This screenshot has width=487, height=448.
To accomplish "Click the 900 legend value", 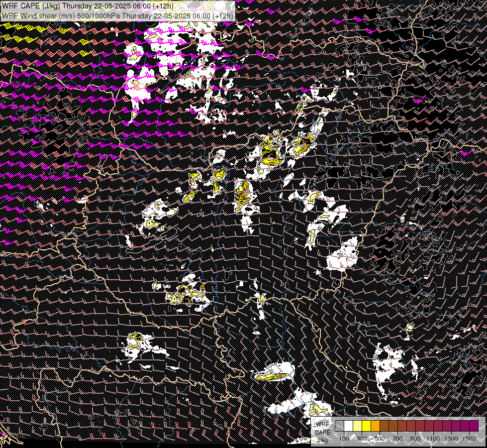I will click(415, 439).
